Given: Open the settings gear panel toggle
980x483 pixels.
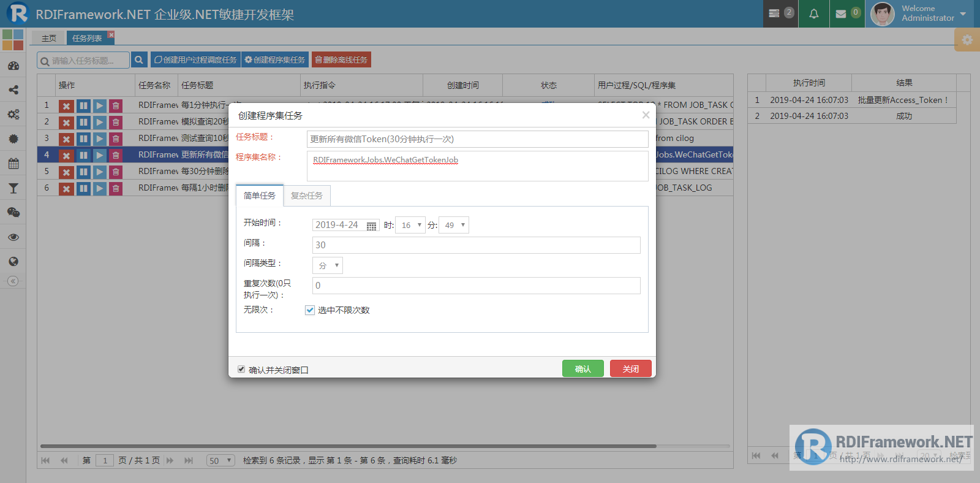Looking at the screenshot, I should pyautogui.click(x=967, y=40).
